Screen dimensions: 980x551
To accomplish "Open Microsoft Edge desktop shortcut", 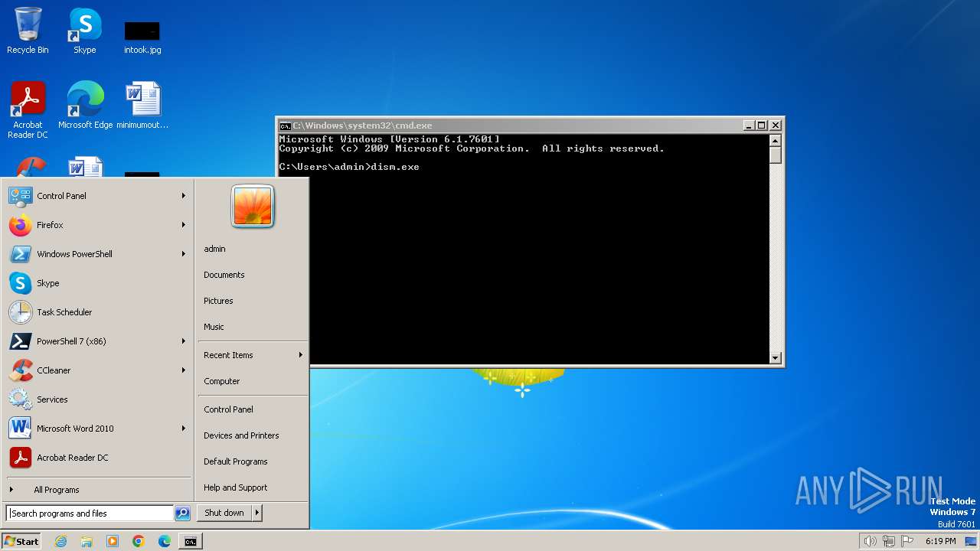I will coord(85,105).
